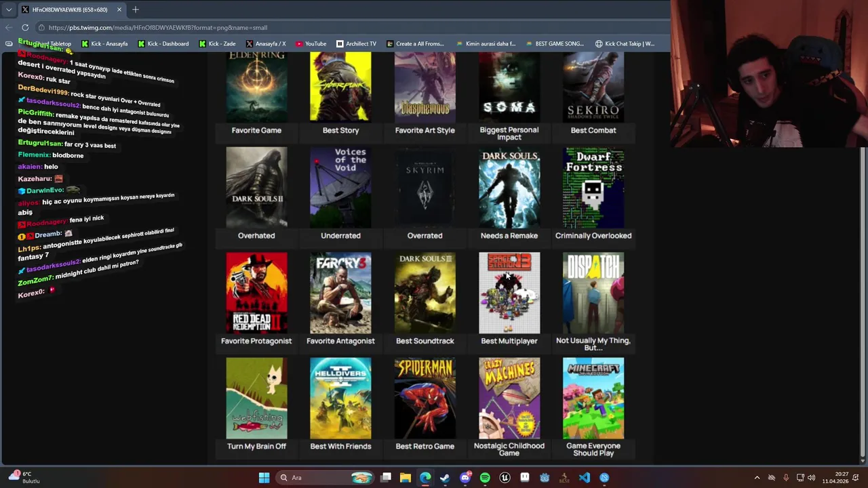Image resolution: width=868 pixels, height=488 pixels.
Task: Click the Dwarf Fortress cover
Action: click(593, 188)
